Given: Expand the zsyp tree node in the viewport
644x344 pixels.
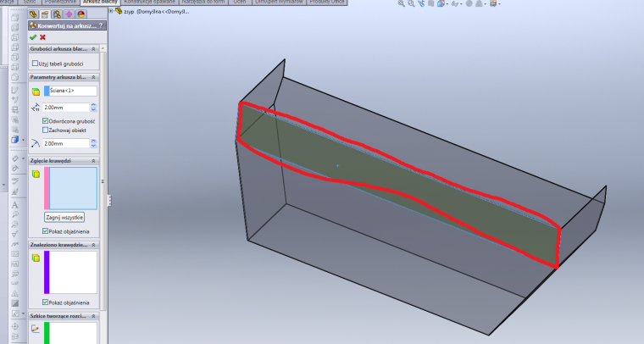Looking at the screenshot, I should [x=111, y=11].
